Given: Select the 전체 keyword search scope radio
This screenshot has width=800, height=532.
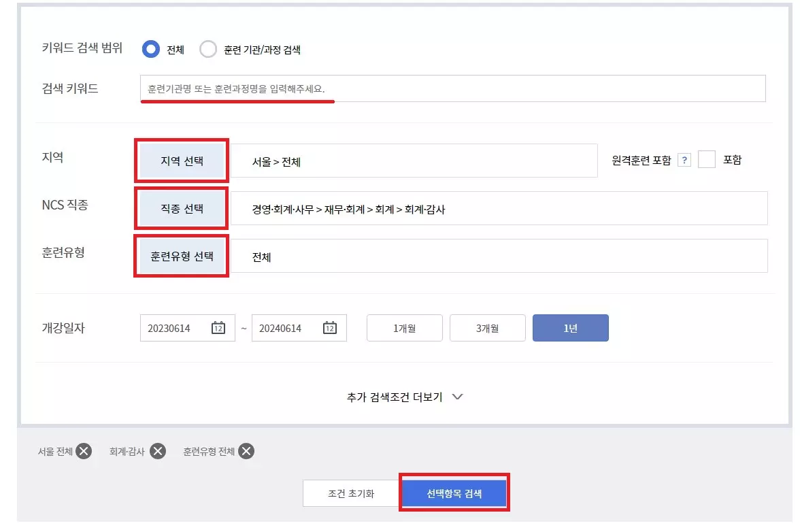Looking at the screenshot, I should (150, 48).
